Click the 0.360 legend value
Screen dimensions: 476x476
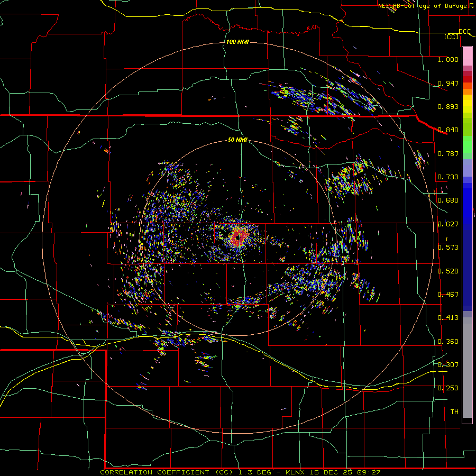pos(448,342)
